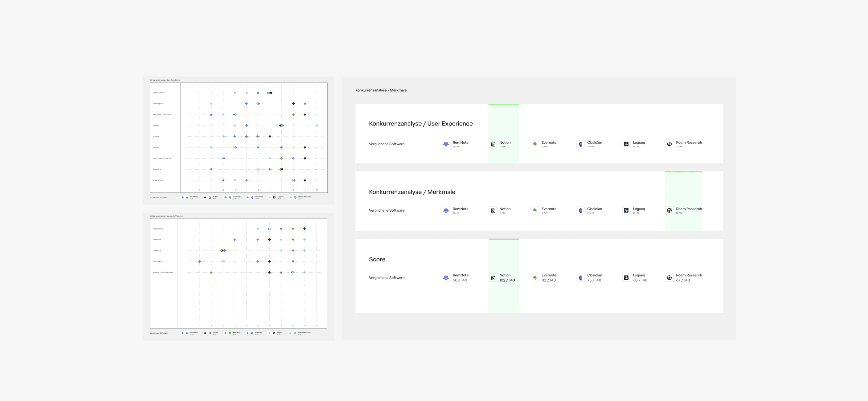
Task: Click the 'Konkurrenzanalyse / User Experience' card heading
Action: click(x=420, y=124)
